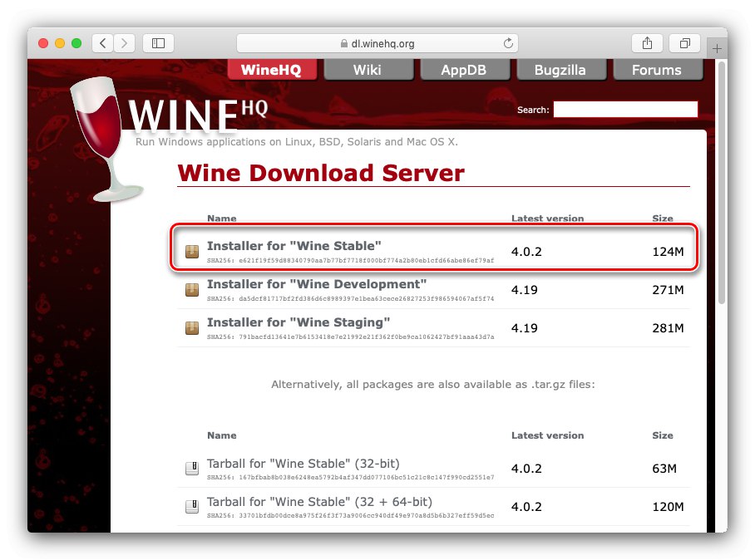Click the Safari forward arrow button
Screen dimensions: 755x560
(124, 43)
